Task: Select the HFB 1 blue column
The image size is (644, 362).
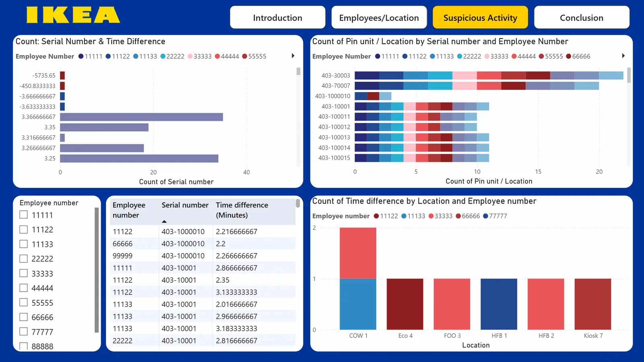Action: pyautogui.click(x=499, y=304)
